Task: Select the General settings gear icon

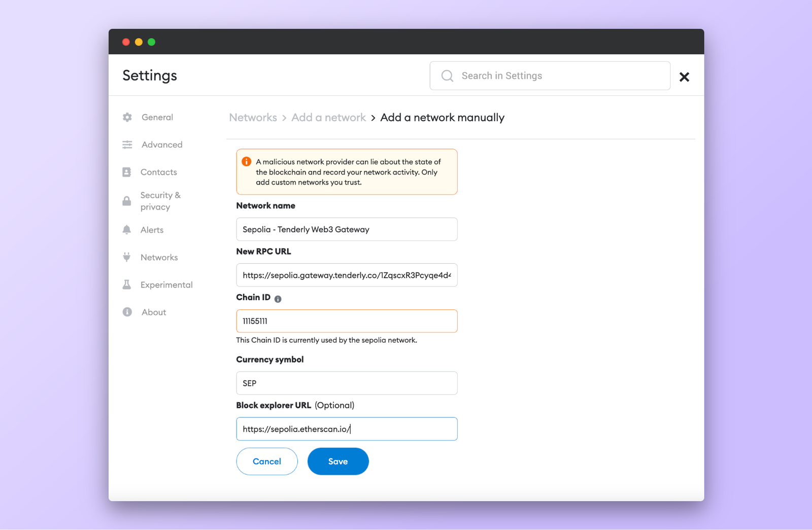Action: pos(127,117)
